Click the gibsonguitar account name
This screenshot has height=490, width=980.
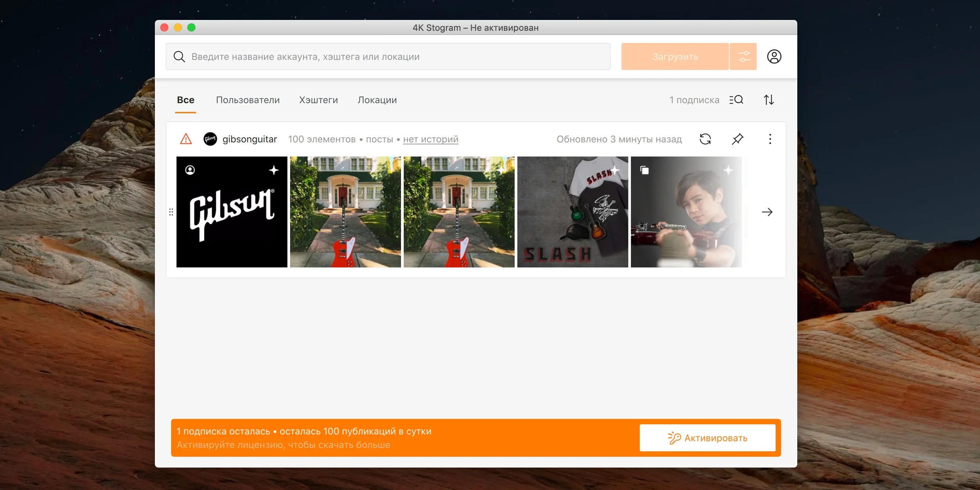coord(250,139)
